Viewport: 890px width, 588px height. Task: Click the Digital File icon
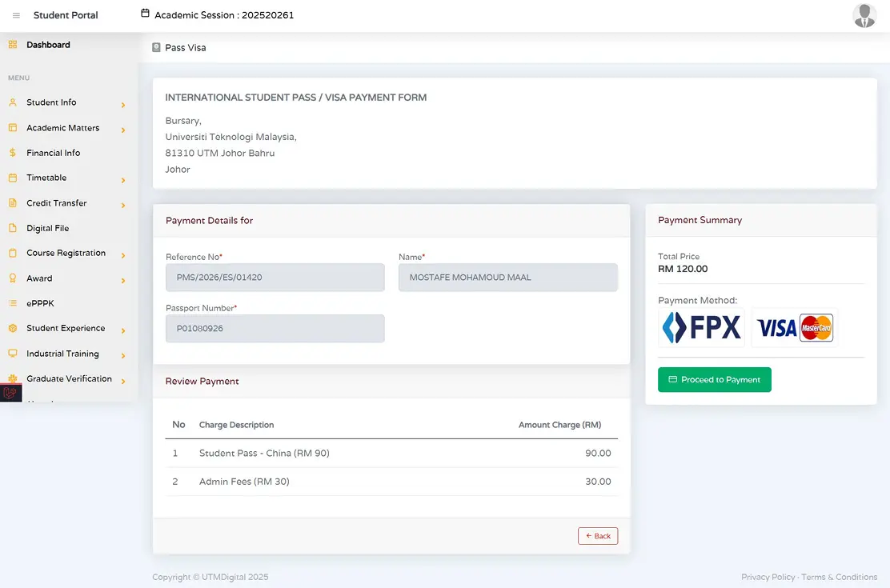(x=13, y=228)
